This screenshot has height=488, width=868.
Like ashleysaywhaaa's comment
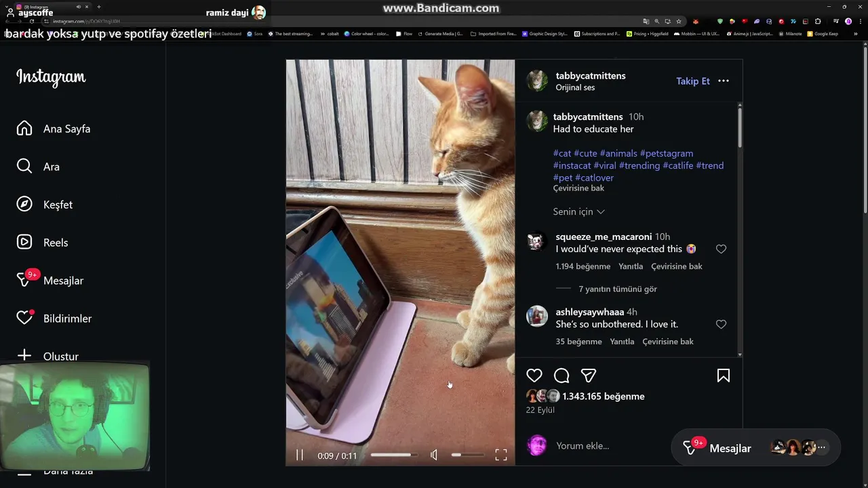click(721, 325)
